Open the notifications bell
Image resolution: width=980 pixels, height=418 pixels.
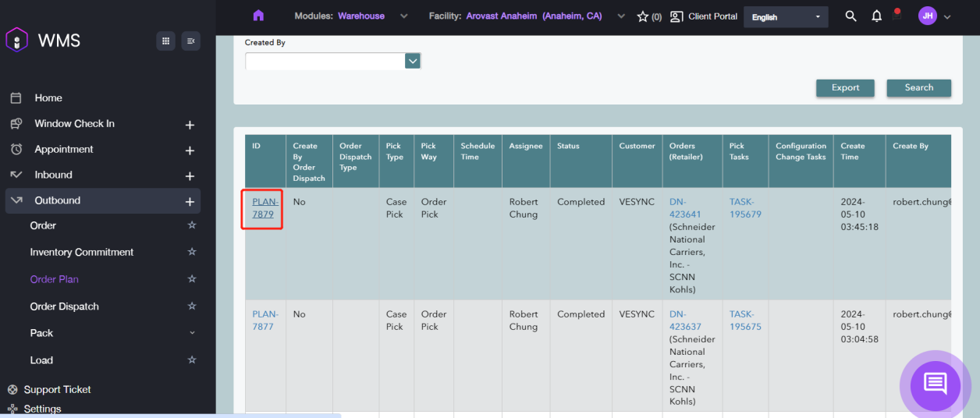tap(876, 16)
